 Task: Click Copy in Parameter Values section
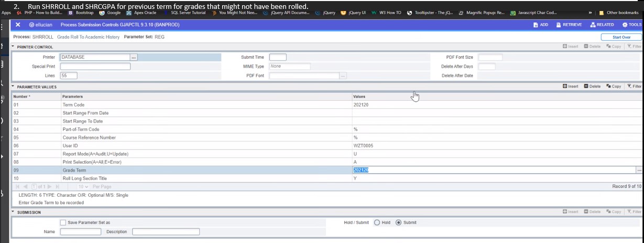click(x=614, y=86)
